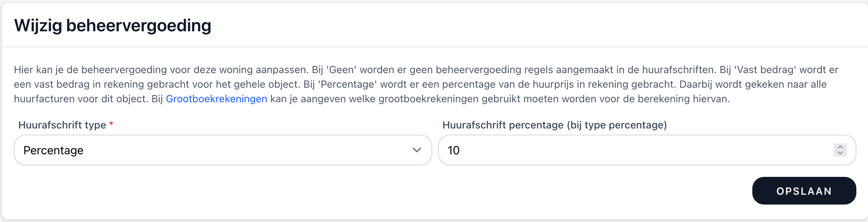
Task: Click the required field asterisk
Action: (x=111, y=123)
